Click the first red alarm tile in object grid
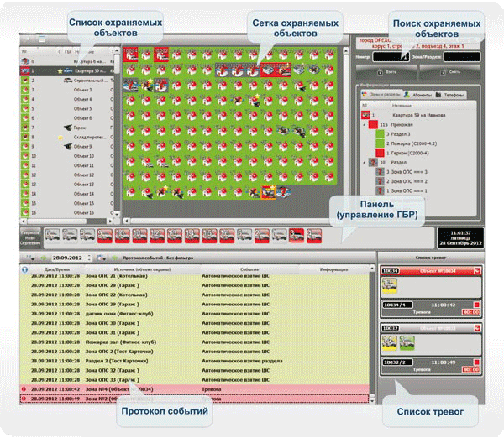This screenshot has height=438, width=504. pyautogui.click(x=130, y=55)
